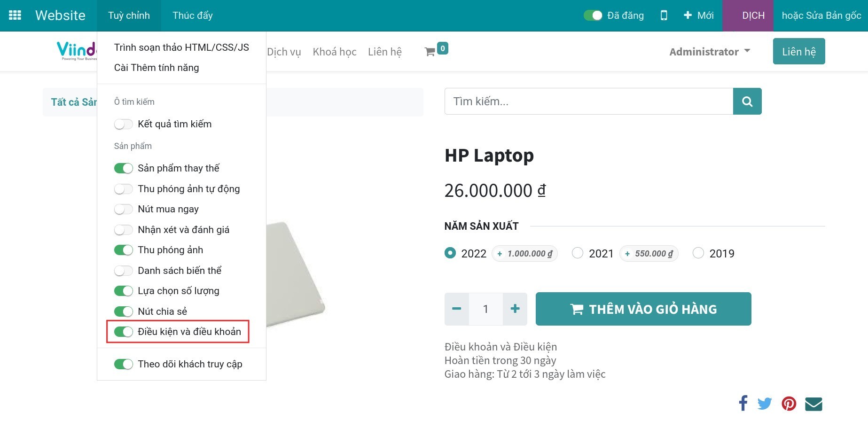
Task: Click the DỊCH translate button
Action: point(753,16)
